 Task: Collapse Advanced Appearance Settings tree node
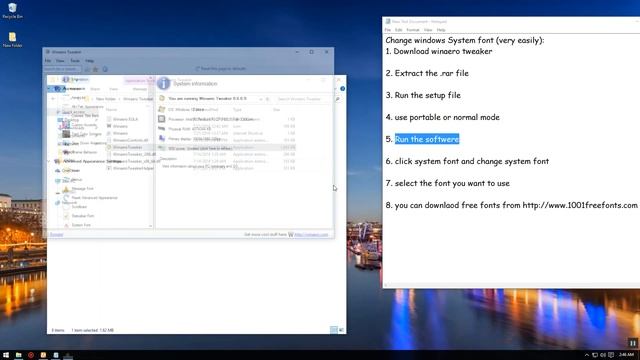point(49,161)
